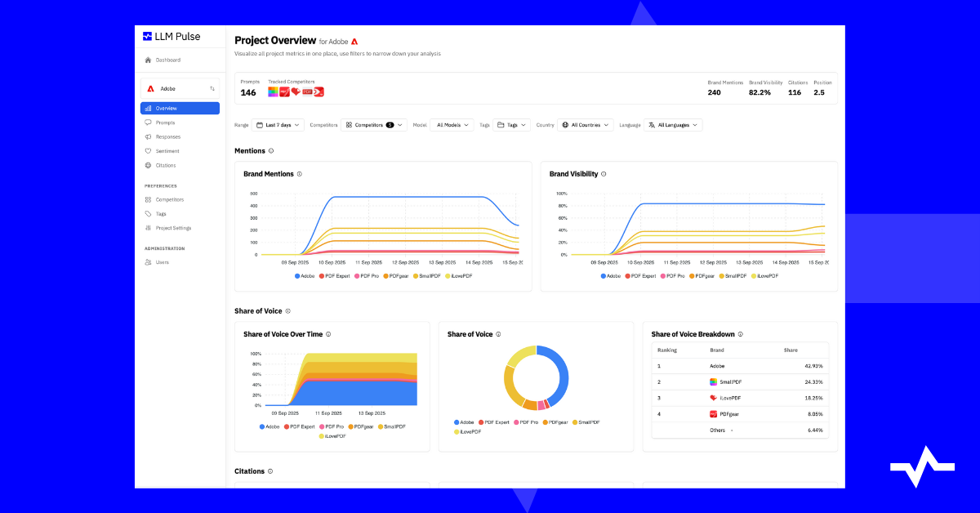Click the info icon beside Citations heading
980x513 pixels.
coord(270,471)
